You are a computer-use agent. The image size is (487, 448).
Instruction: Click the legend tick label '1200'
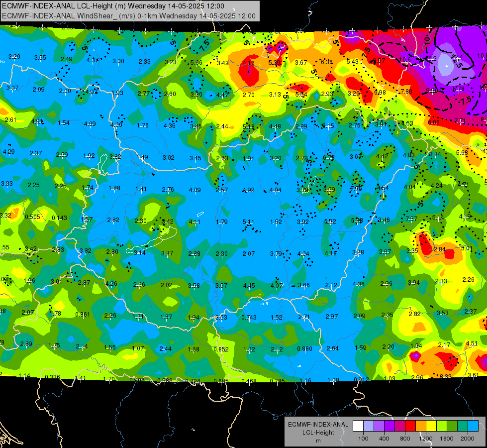pos(426,439)
